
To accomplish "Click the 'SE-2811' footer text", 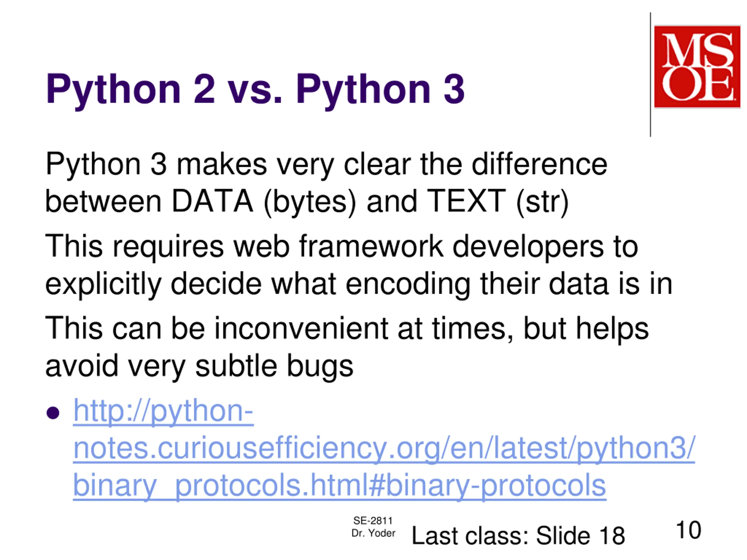I will (373, 521).
